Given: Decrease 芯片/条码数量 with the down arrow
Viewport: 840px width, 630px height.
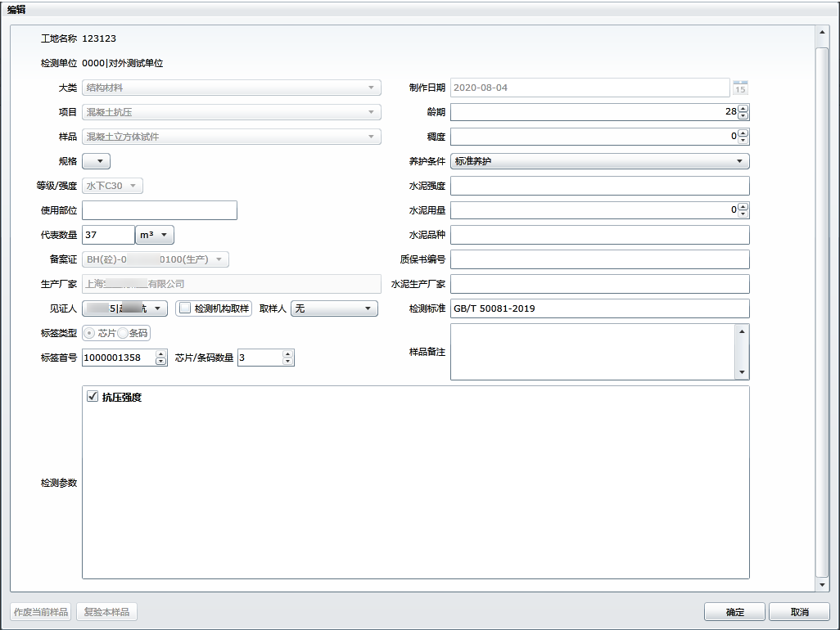Looking at the screenshot, I should [287, 362].
